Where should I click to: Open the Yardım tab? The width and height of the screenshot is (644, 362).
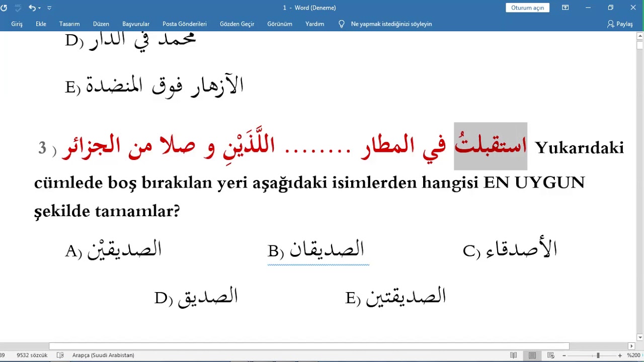(315, 24)
